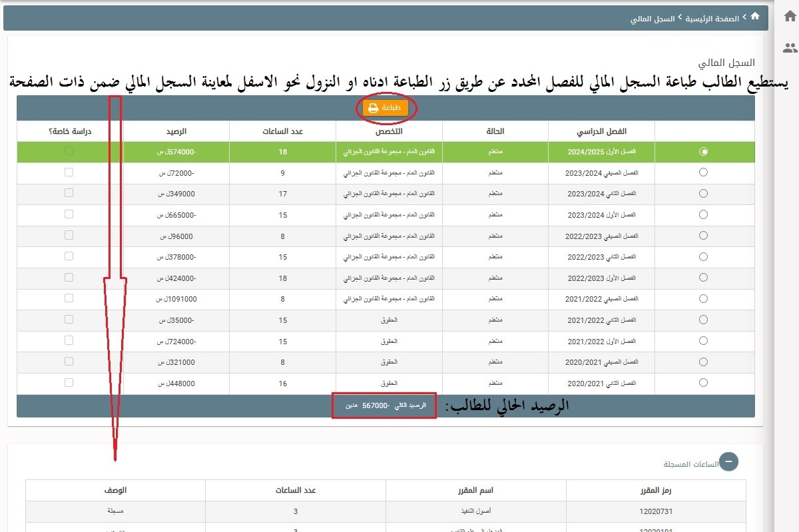This screenshot has height=532, width=799.
Task: Toggle دراسة خاصة checkbox for الفصل الثاني 2023/2024
Action: coord(69,193)
